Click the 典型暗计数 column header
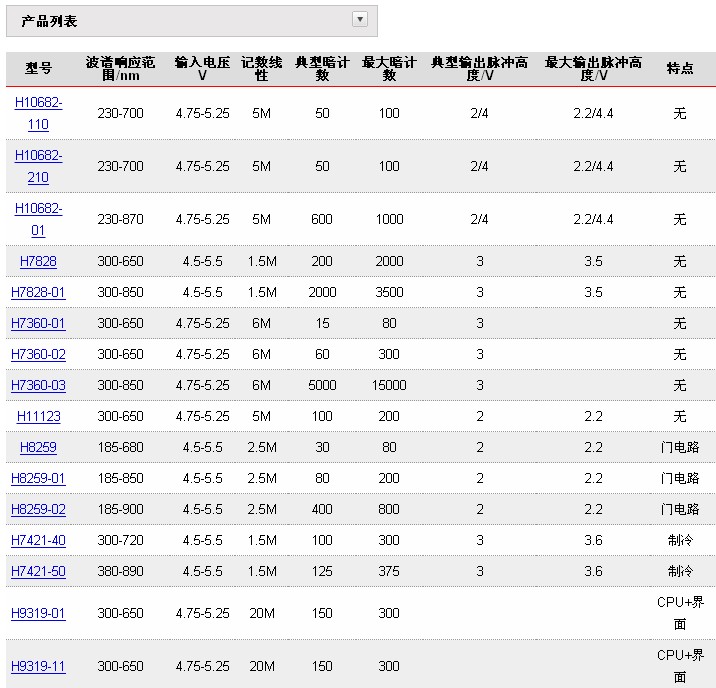716x688 pixels. coord(322,68)
